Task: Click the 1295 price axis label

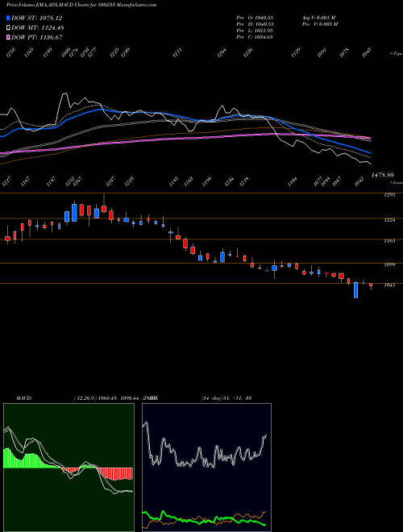Action: tap(389, 195)
